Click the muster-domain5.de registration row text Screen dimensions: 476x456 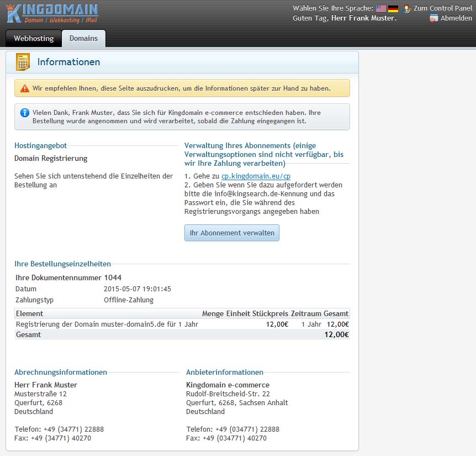pyautogui.click(x=107, y=324)
